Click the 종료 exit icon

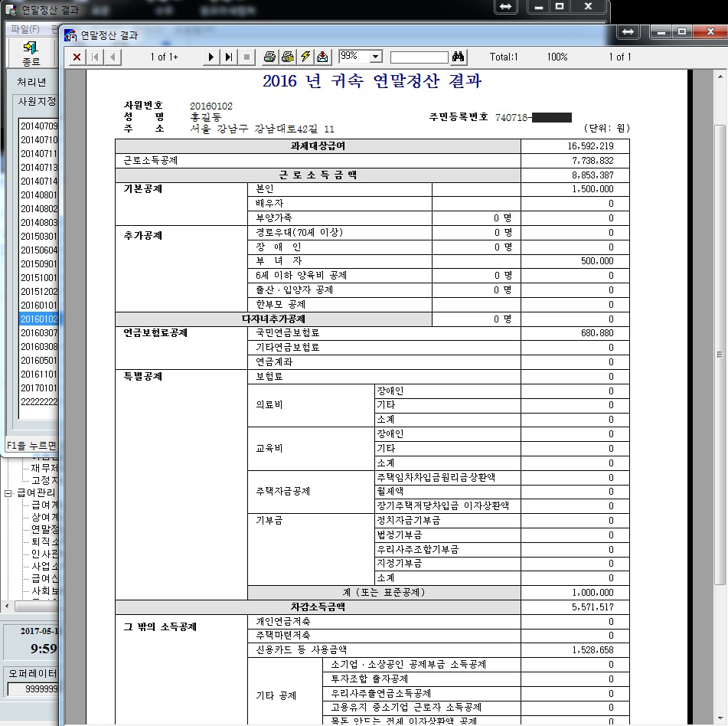[x=31, y=53]
